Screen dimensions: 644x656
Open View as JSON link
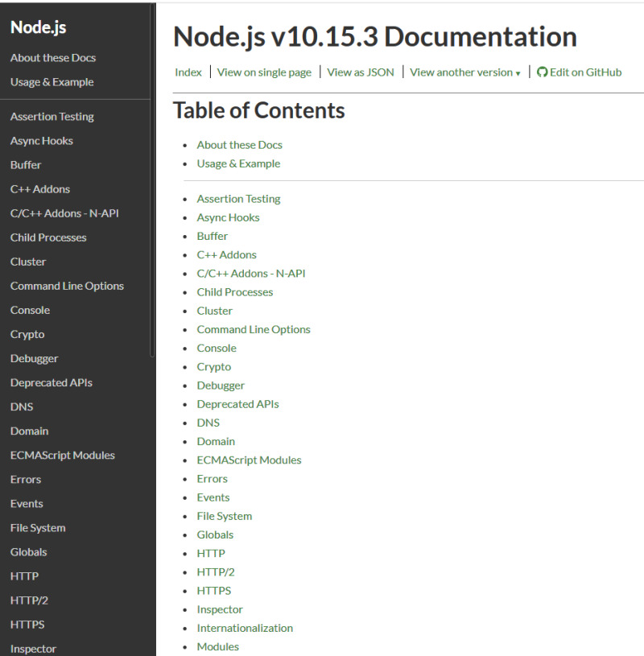[361, 72]
